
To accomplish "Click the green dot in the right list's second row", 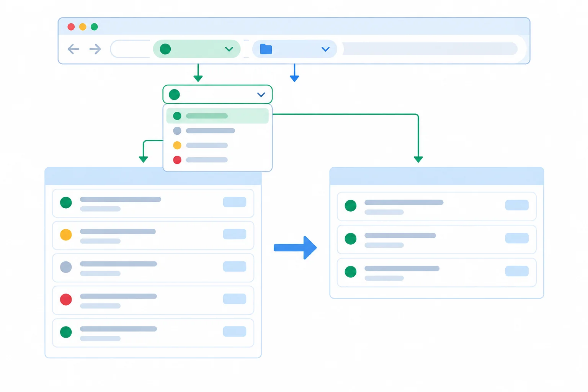I will tap(351, 238).
